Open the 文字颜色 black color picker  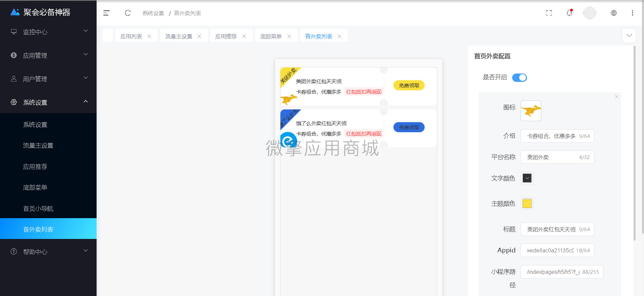click(527, 178)
